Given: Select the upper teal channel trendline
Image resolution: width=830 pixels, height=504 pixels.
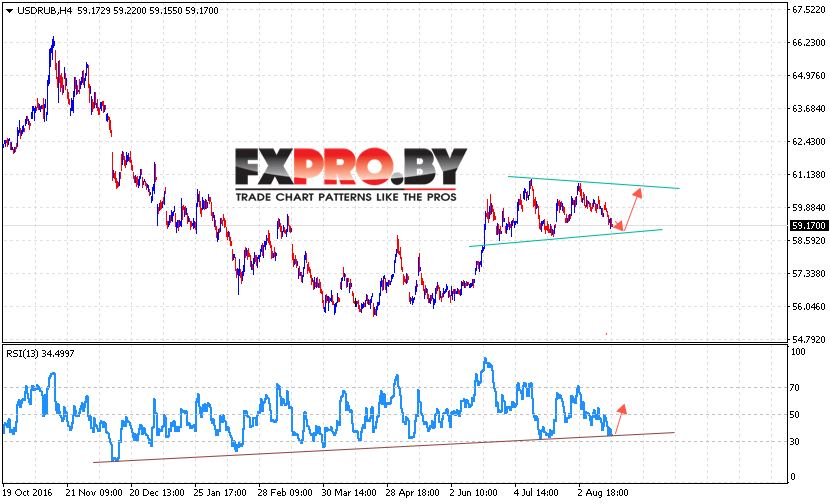Looking at the screenshot, I should click(x=593, y=182).
